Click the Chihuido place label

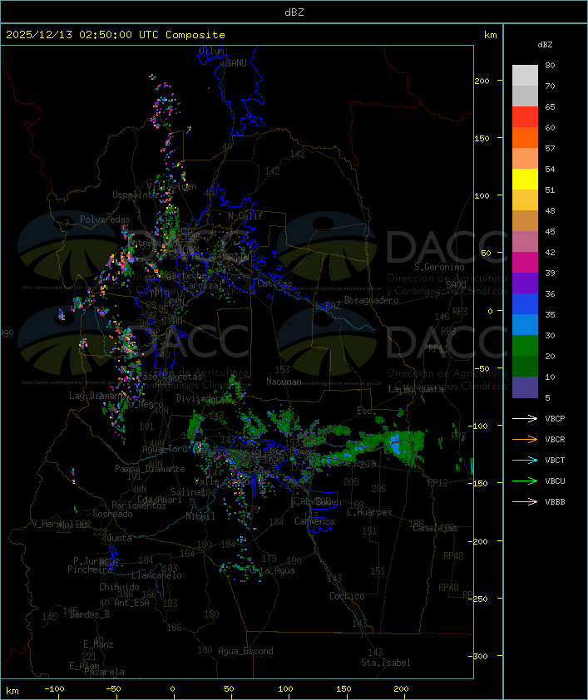(x=119, y=587)
